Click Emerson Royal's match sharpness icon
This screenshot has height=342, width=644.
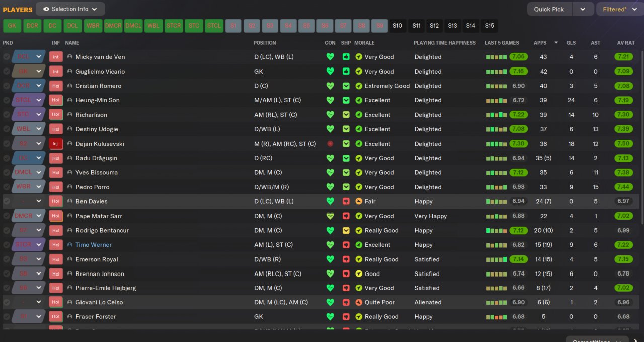(346, 259)
